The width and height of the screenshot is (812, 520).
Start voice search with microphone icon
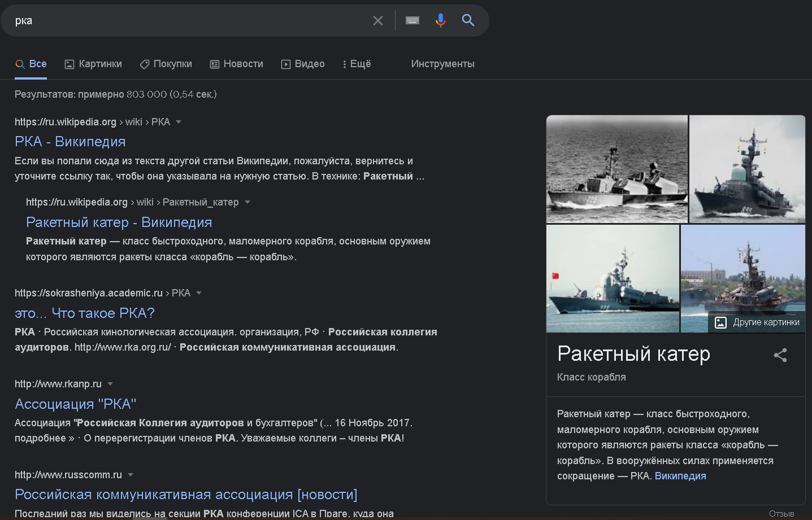click(x=440, y=21)
